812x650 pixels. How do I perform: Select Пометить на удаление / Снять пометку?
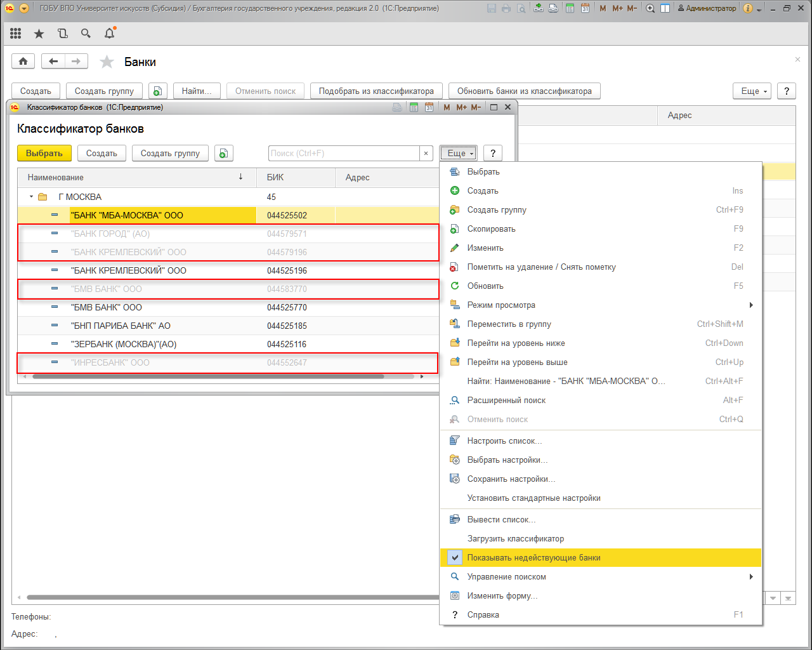601,267
